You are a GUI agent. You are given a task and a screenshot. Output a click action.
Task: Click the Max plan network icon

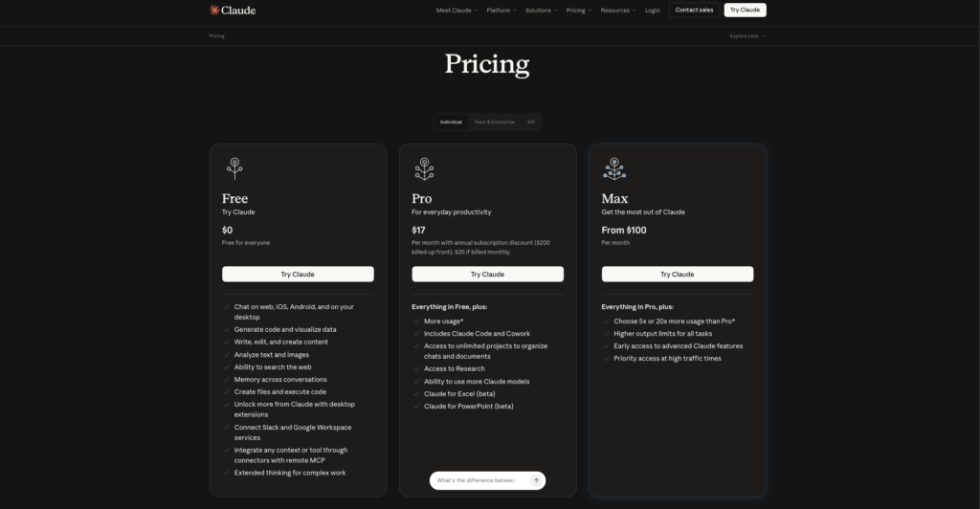(613, 168)
